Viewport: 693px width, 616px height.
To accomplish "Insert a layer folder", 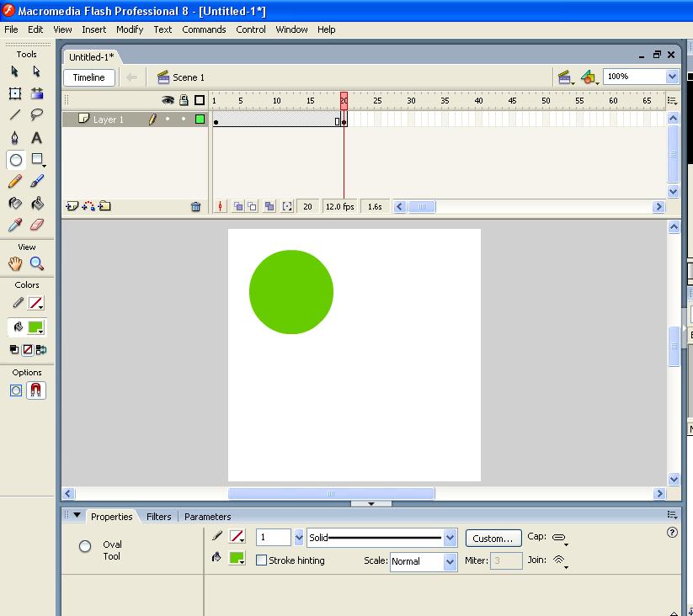I will [x=104, y=206].
